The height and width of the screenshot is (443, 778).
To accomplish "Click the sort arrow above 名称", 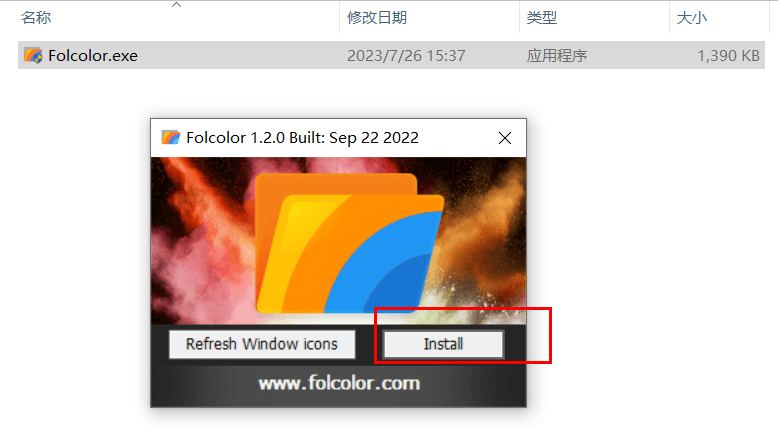I will click(176, 5).
